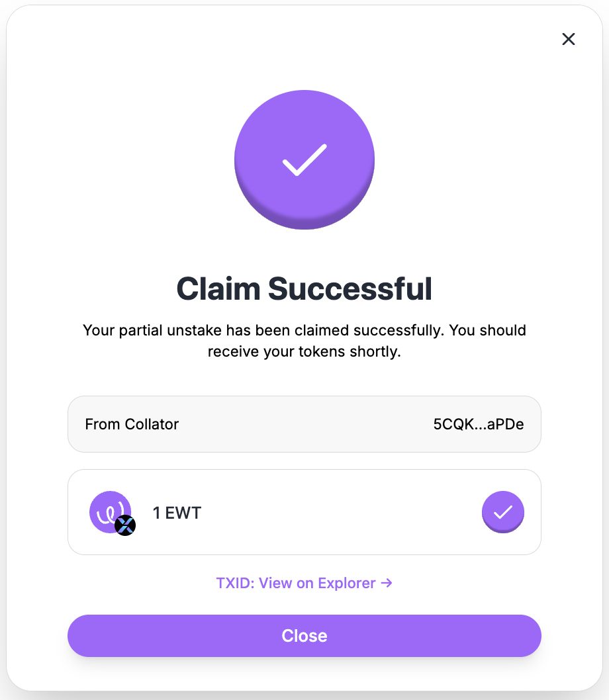Click the word 'Claim' in the heading
The height and width of the screenshot is (700, 609).
217,288
